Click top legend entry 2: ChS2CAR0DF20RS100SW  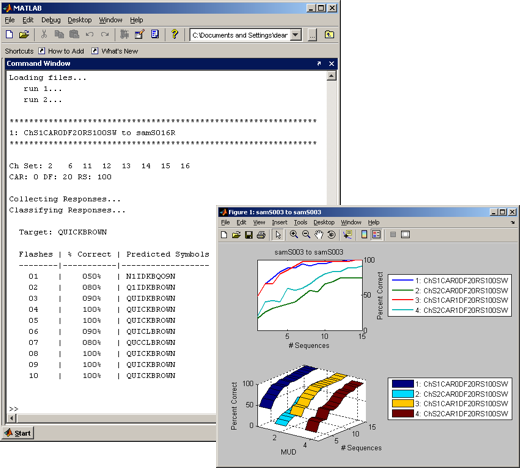(450, 291)
